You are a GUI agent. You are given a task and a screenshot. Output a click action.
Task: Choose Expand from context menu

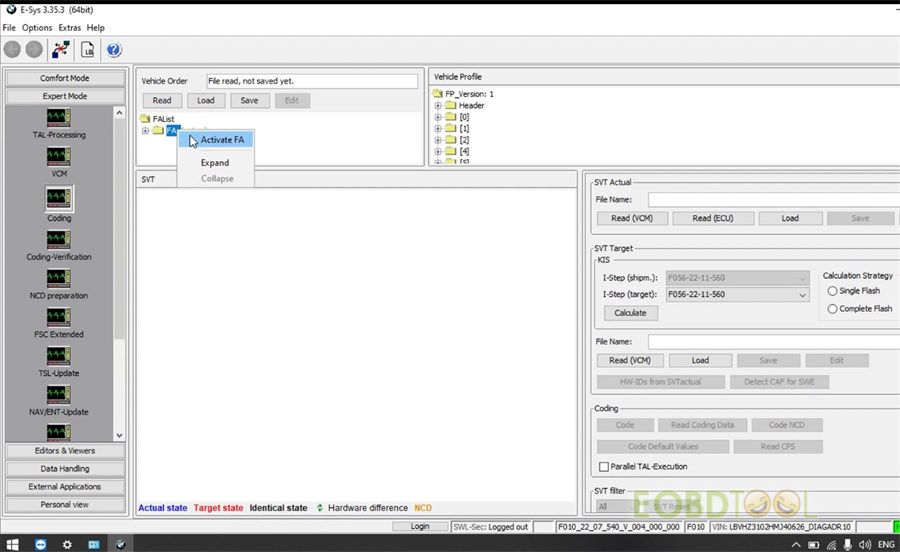216,163
